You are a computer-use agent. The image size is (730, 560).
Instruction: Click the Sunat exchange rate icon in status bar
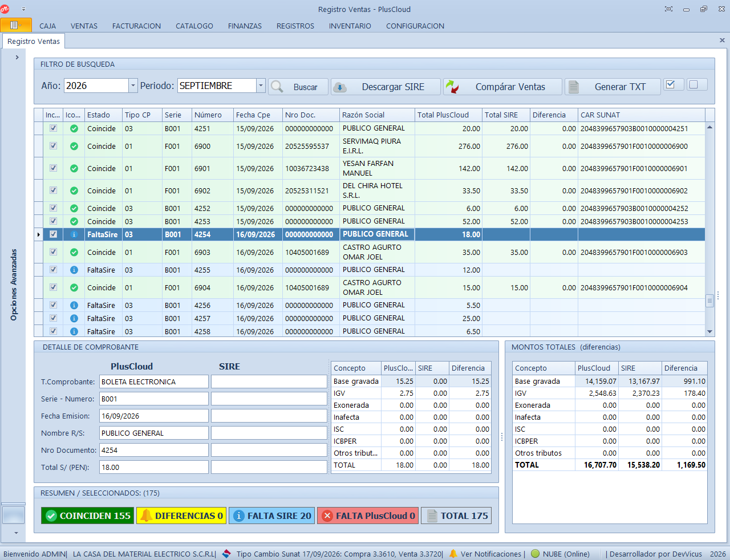[226, 554]
